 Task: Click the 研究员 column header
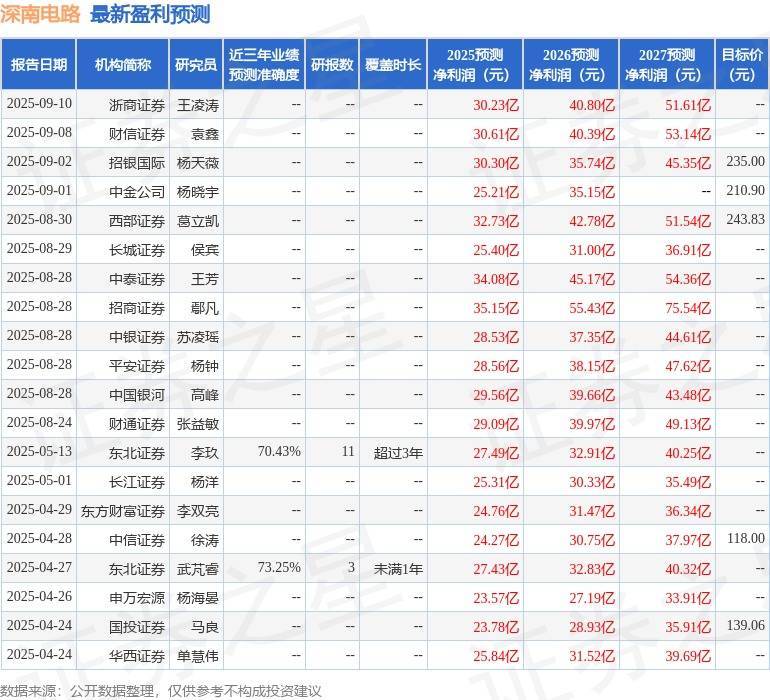pos(196,65)
